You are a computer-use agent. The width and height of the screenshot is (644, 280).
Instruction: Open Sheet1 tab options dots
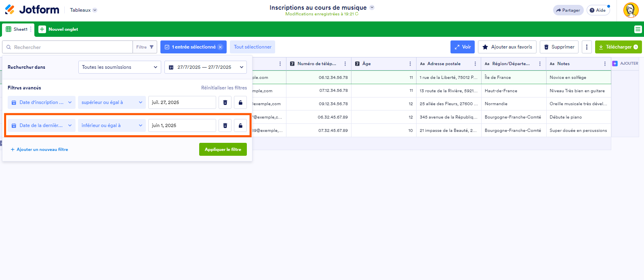(x=31, y=29)
